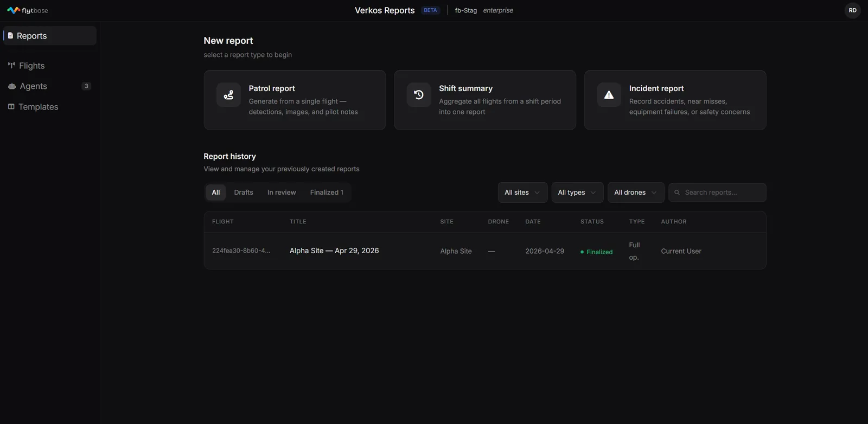
Task: Click flight ID 224fea30-8b60-4...
Action: click(241, 251)
